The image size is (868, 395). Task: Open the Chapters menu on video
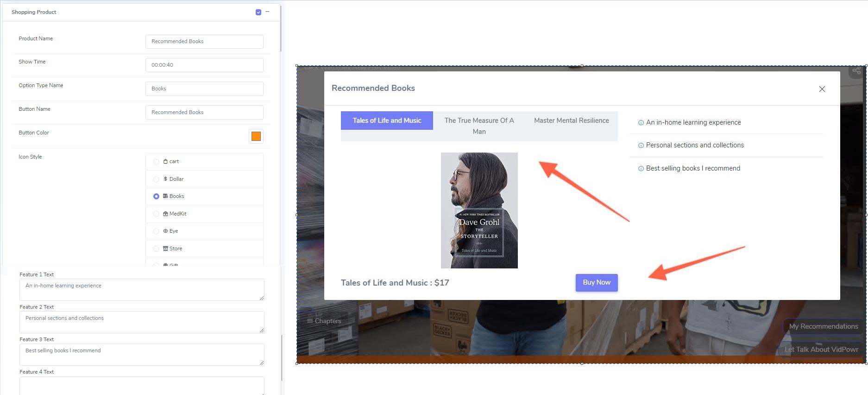click(324, 321)
